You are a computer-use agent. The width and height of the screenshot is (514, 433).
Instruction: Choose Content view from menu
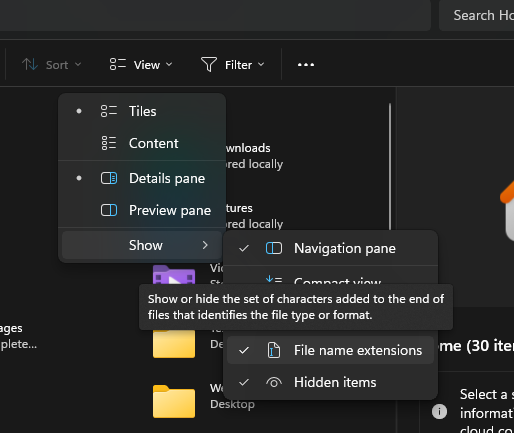142,143
